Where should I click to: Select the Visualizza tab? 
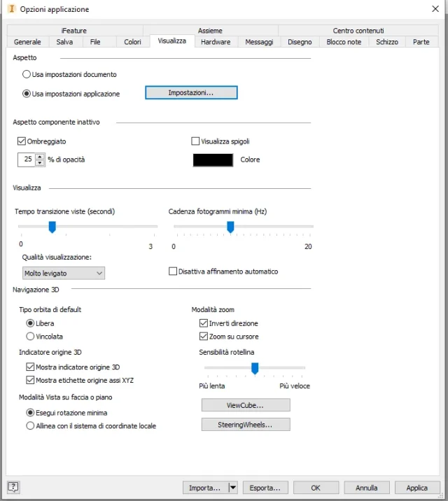[172, 41]
